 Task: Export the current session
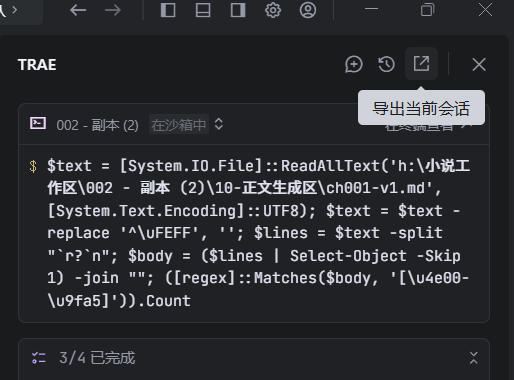pyautogui.click(x=421, y=64)
